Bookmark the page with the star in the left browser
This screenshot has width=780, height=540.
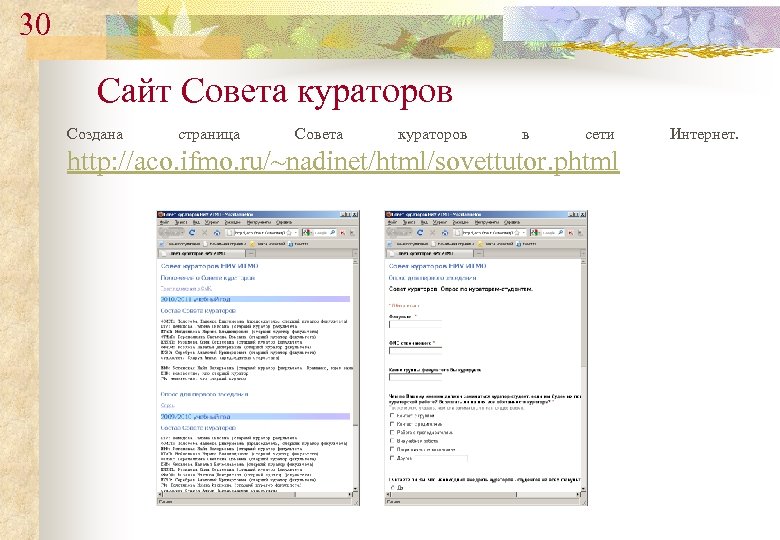click(x=289, y=233)
